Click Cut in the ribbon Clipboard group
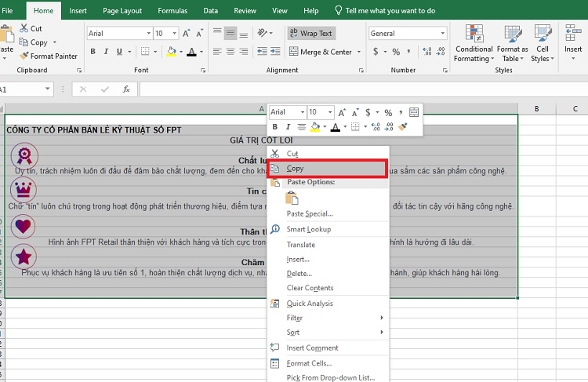The image size is (588, 382). [x=31, y=28]
